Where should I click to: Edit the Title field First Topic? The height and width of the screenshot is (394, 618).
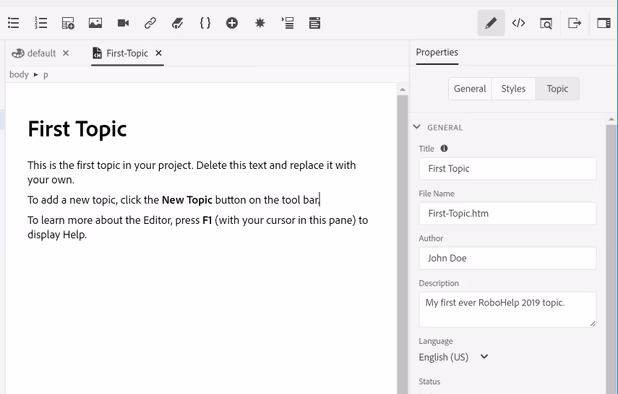point(508,169)
